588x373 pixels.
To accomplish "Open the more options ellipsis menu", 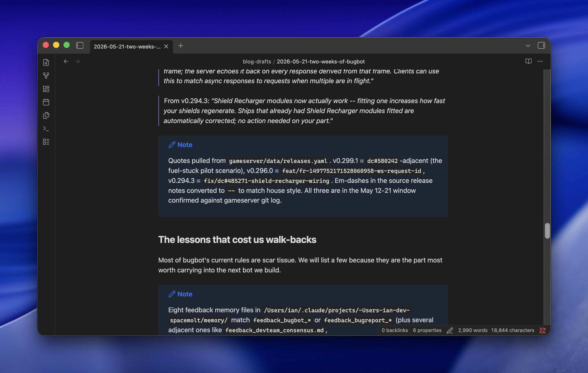I will pyautogui.click(x=540, y=61).
